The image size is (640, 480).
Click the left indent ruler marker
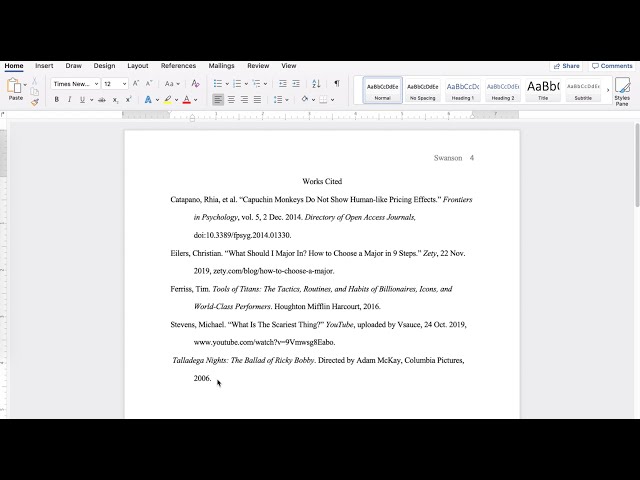(192, 118)
